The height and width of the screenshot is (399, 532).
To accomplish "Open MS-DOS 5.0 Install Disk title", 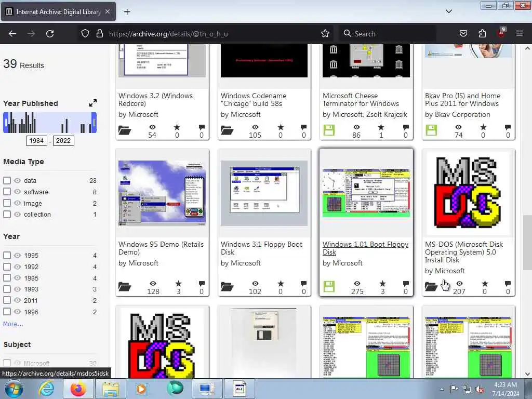I will tap(464, 252).
